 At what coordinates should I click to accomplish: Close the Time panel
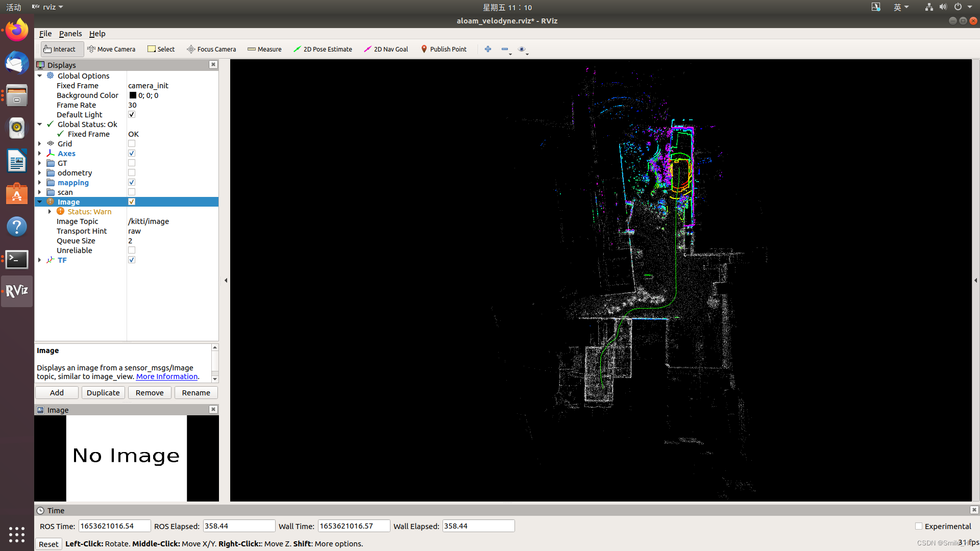pyautogui.click(x=974, y=510)
